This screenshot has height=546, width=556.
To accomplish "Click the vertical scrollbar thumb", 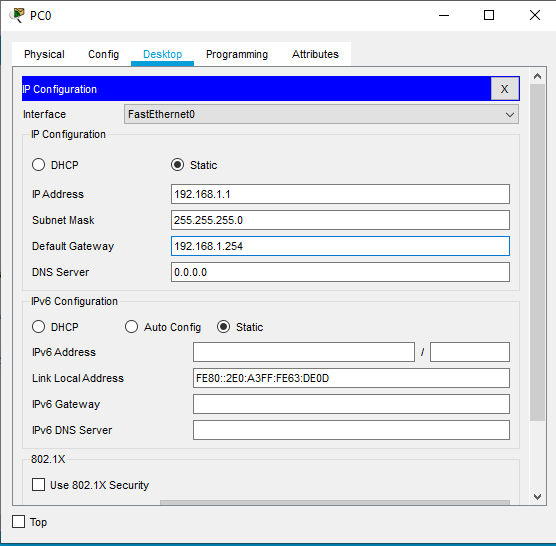I will pyautogui.click(x=538, y=252).
